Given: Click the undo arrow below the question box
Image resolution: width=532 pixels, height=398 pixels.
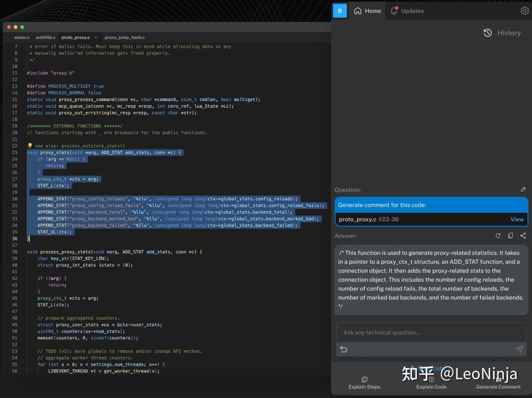Looking at the screenshot, I should point(343,349).
